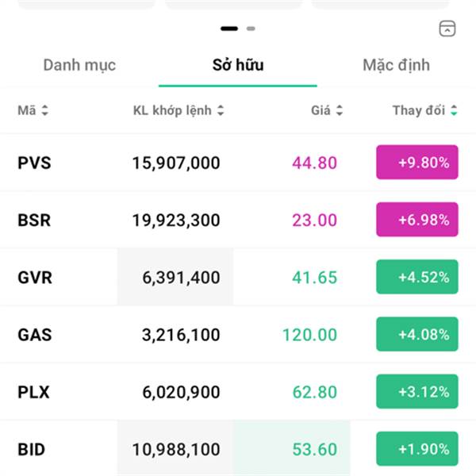Screen dimensions: 476x476
Task: Sort by Giá column arrows
Action: (x=340, y=111)
